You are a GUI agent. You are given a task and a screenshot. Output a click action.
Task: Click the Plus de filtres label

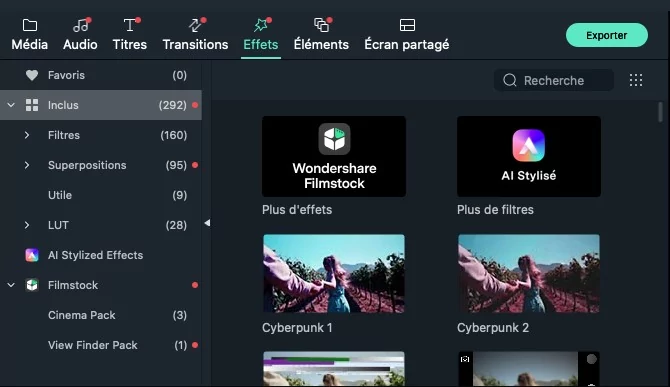495,210
